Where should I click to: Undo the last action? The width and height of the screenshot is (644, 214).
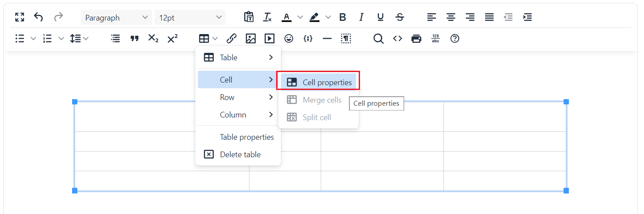coord(38,17)
